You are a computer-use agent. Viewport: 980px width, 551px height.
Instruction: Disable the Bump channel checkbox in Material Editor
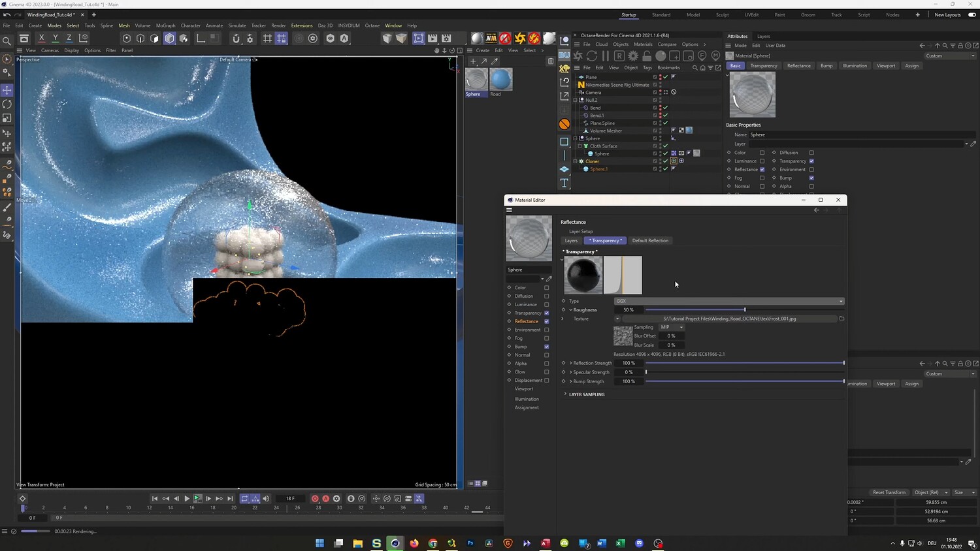546,347
